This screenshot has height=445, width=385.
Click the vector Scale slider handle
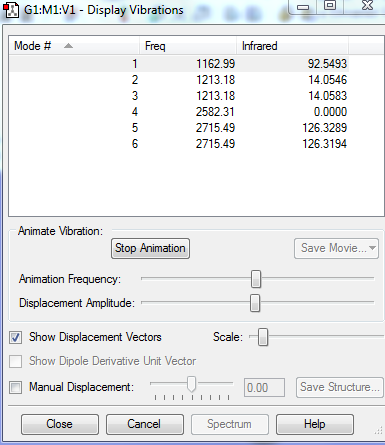click(x=263, y=337)
